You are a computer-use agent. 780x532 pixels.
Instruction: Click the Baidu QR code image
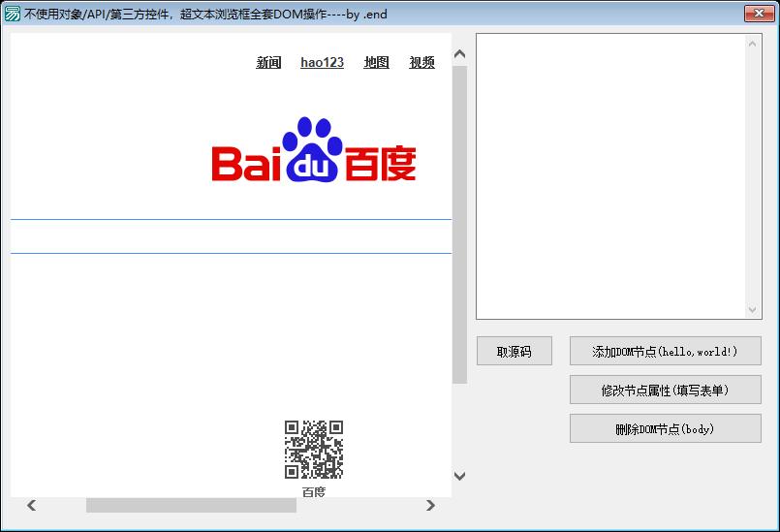click(314, 450)
